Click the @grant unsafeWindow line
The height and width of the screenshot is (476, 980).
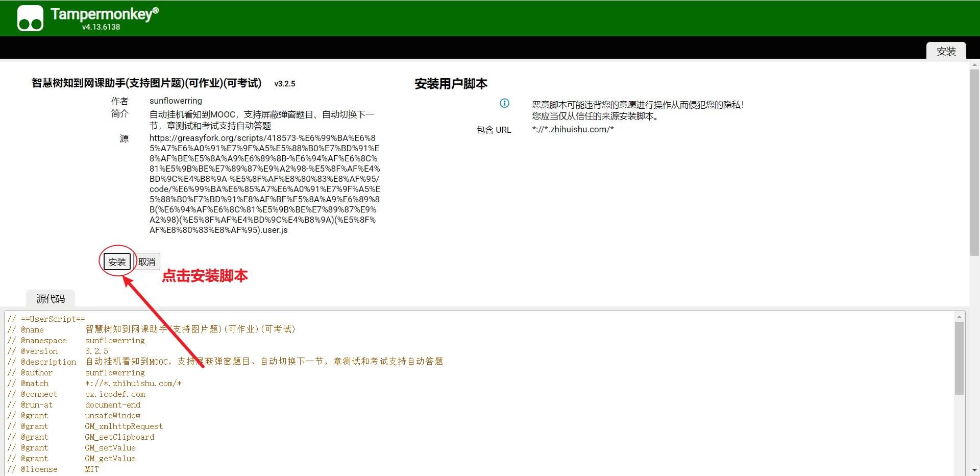point(74,415)
